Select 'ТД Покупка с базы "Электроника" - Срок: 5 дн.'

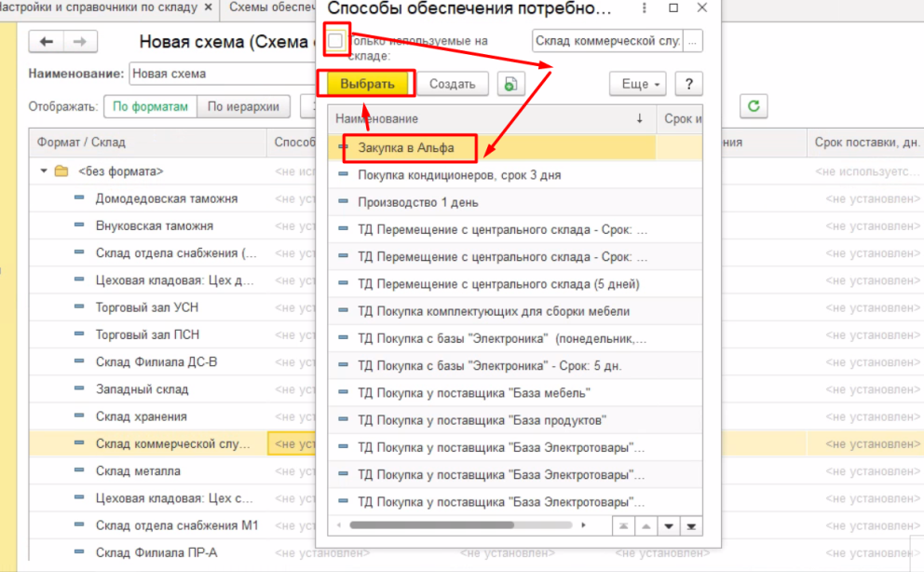(x=516, y=366)
